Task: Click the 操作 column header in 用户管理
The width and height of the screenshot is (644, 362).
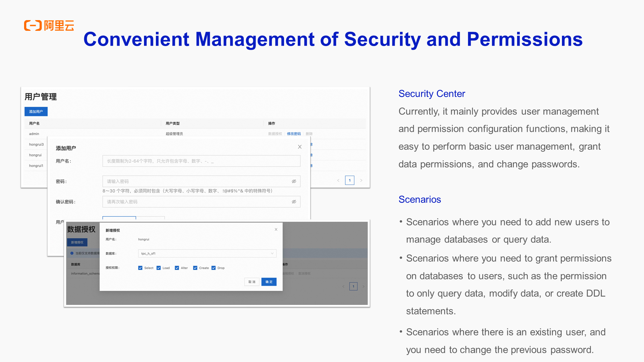Action: pyautogui.click(x=272, y=124)
